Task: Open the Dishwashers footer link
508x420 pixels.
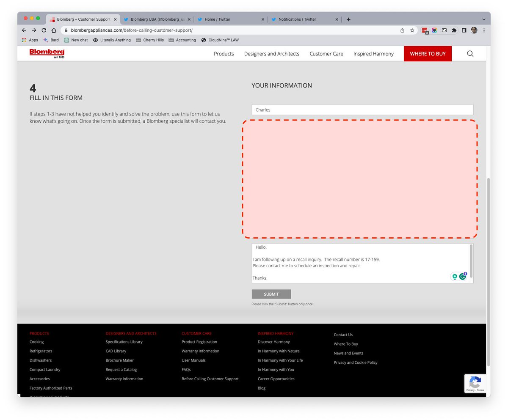Action: (41, 360)
